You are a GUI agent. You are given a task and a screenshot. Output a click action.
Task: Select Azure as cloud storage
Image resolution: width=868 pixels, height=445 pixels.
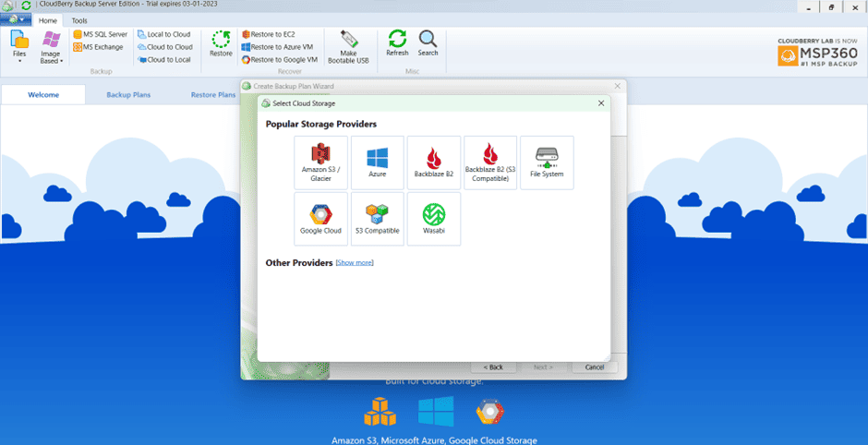click(378, 162)
